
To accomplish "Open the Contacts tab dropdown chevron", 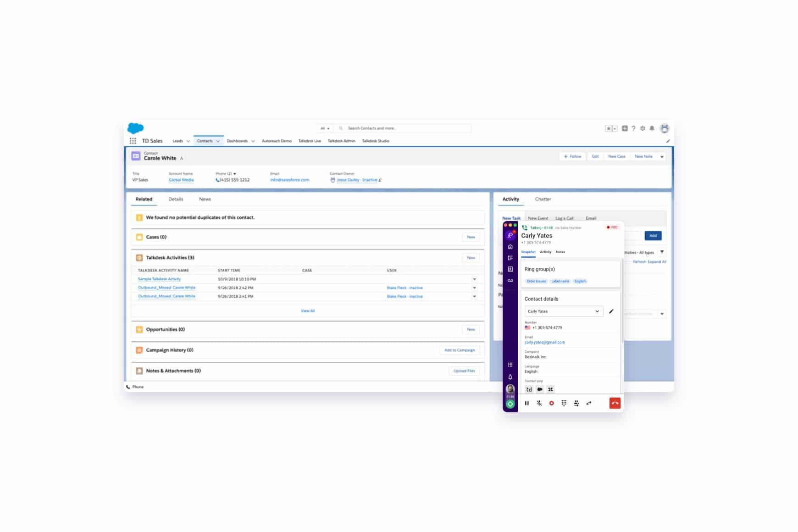I will 218,141.
